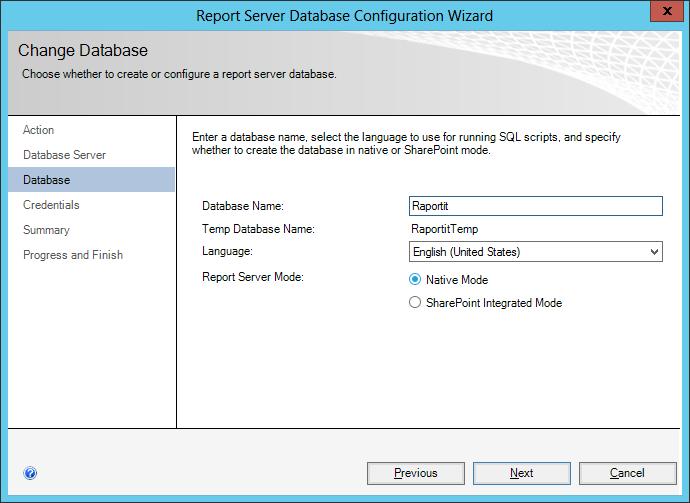Click into the Database Name field
The image size is (690, 503).
coord(536,206)
